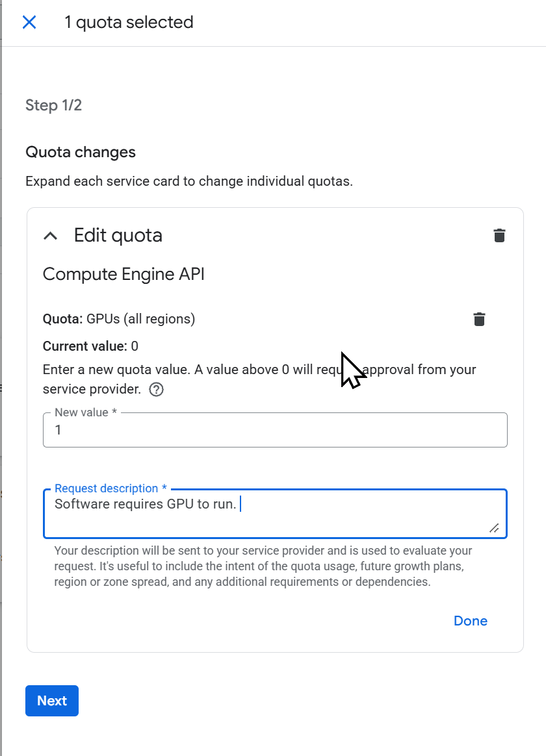Screen dimensions: 546x756
Task: Close the quota selection panel
Action: [x=29, y=23]
